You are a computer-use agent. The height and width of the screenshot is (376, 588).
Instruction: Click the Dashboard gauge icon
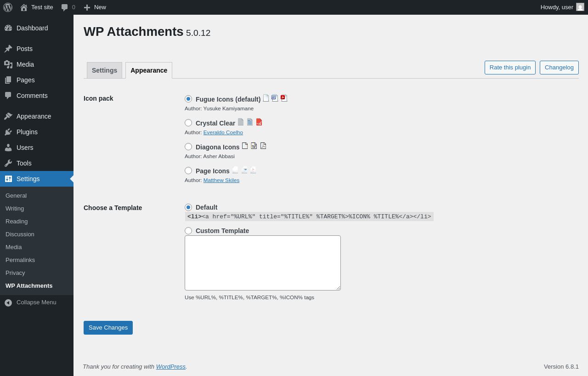coord(8,28)
